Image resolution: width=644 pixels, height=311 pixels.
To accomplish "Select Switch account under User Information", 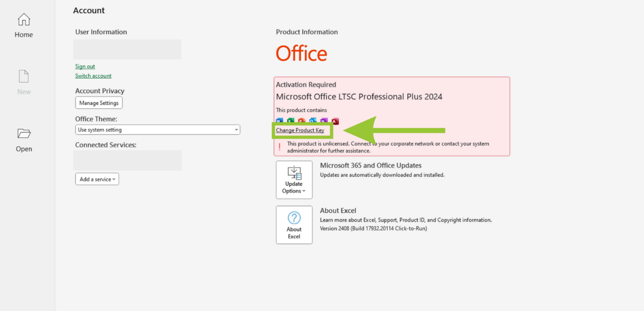I will pos(93,76).
